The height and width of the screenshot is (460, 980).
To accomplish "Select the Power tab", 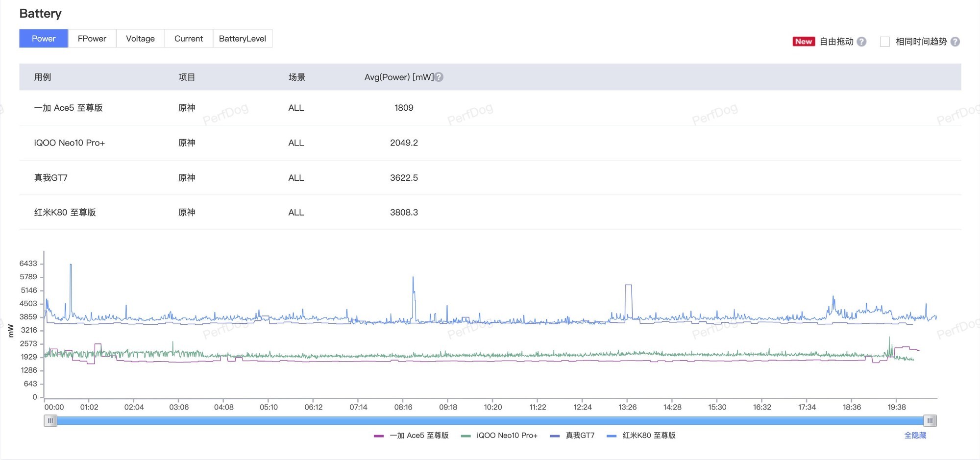I will pos(44,39).
